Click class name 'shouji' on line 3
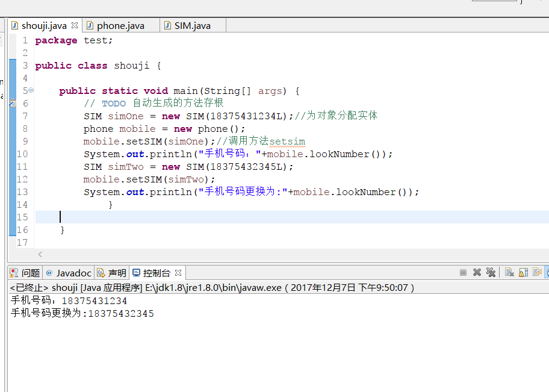 click(132, 66)
